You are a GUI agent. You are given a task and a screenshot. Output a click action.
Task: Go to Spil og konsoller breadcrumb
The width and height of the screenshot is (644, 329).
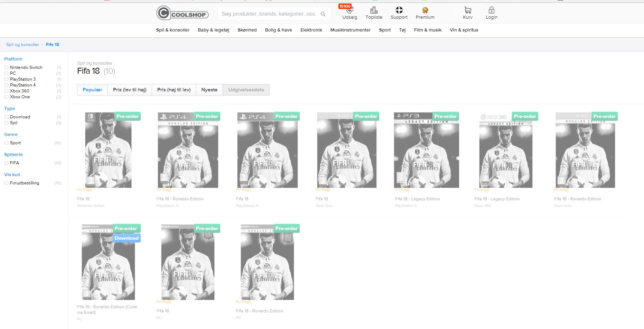pos(22,45)
